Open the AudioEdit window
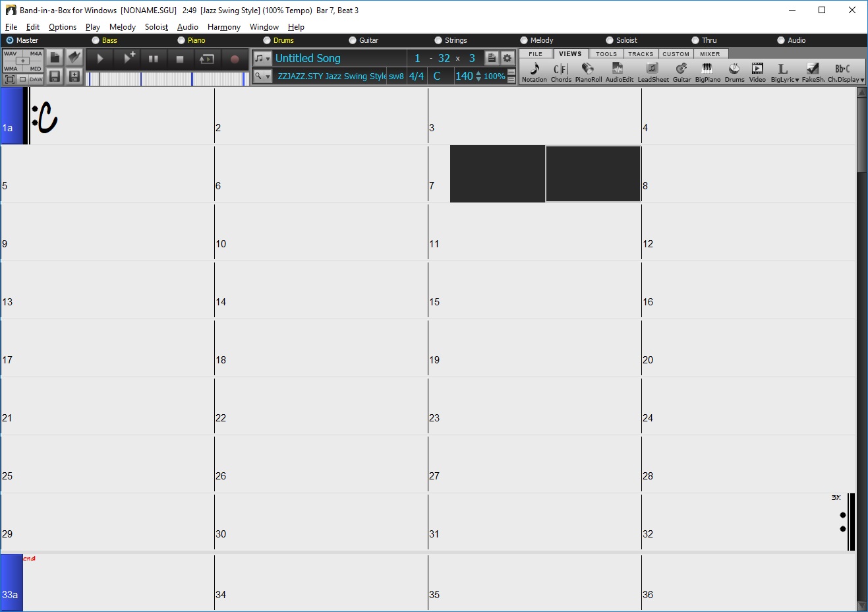 point(619,72)
